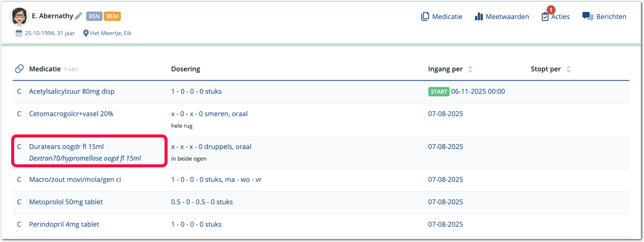Click the BSN badge
This screenshot has width=644, height=242.
pyautogui.click(x=94, y=16)
